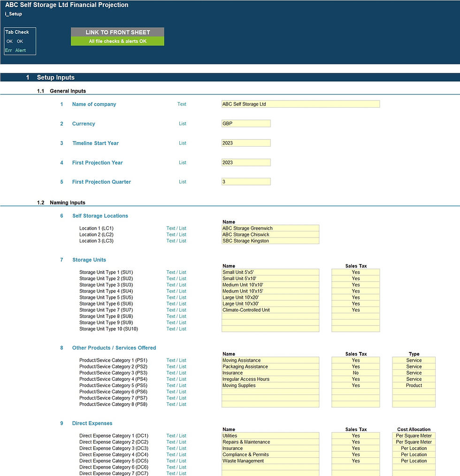Click the 1.2 Naming Inputs subheading

(61, 203)
